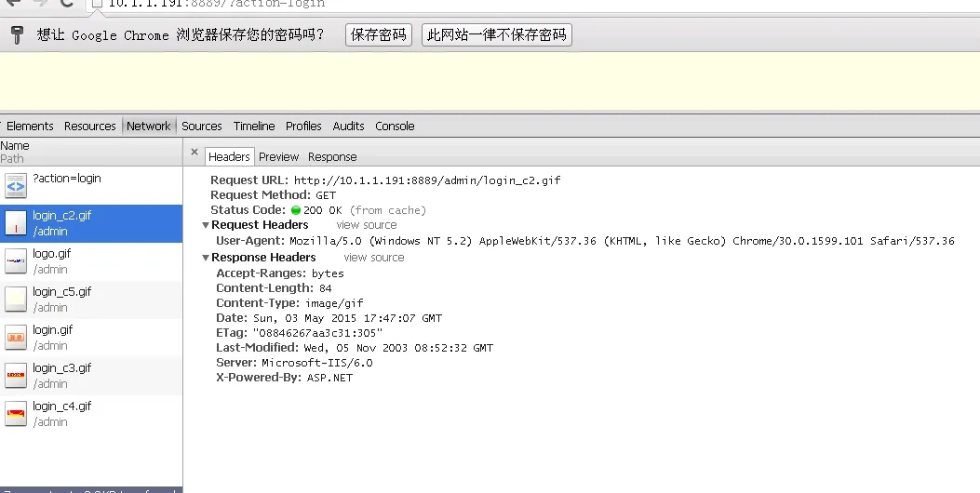The image size is (980, 493).
Task: Click the browser address bar URL
Action: (x=217, y=4)
